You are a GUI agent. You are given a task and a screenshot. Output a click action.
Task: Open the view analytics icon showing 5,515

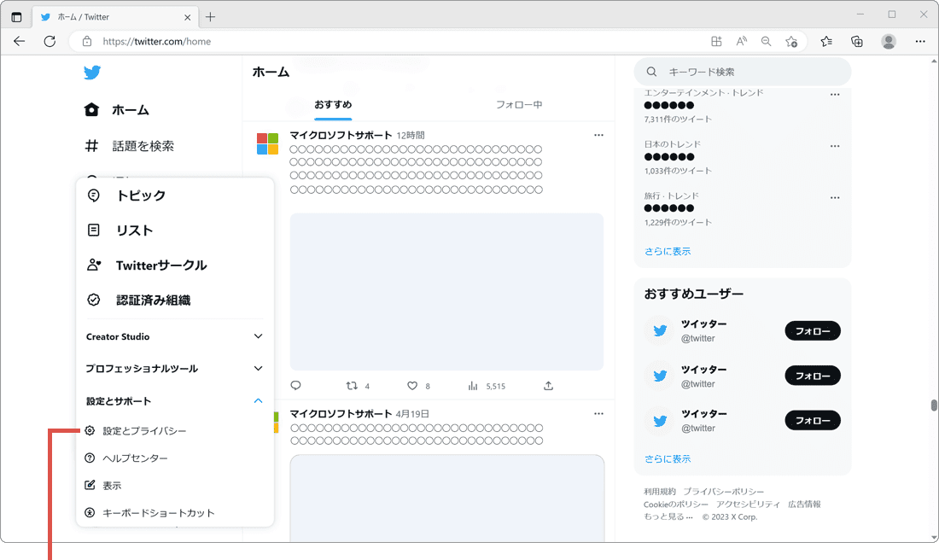click(x=472, y=386)
